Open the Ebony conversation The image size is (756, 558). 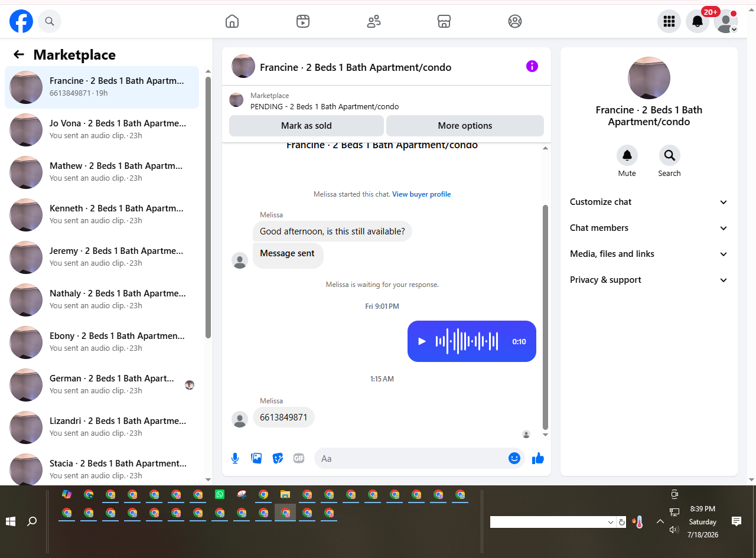coord(102,342)
